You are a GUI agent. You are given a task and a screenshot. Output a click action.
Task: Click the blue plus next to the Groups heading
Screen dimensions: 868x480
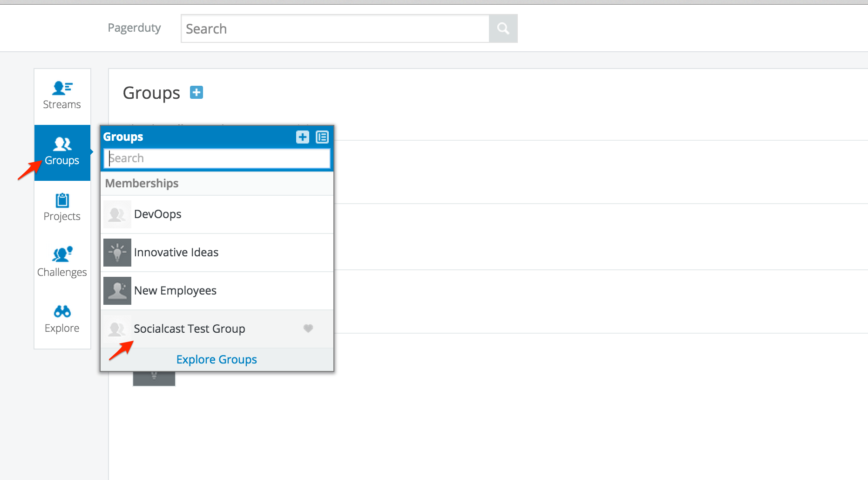click(x=196, y=92)
